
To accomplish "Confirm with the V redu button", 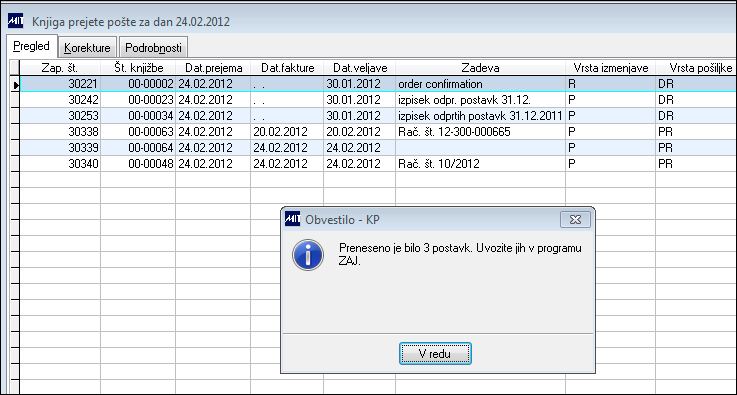I will pyautogui.click(x=435, y=354).
